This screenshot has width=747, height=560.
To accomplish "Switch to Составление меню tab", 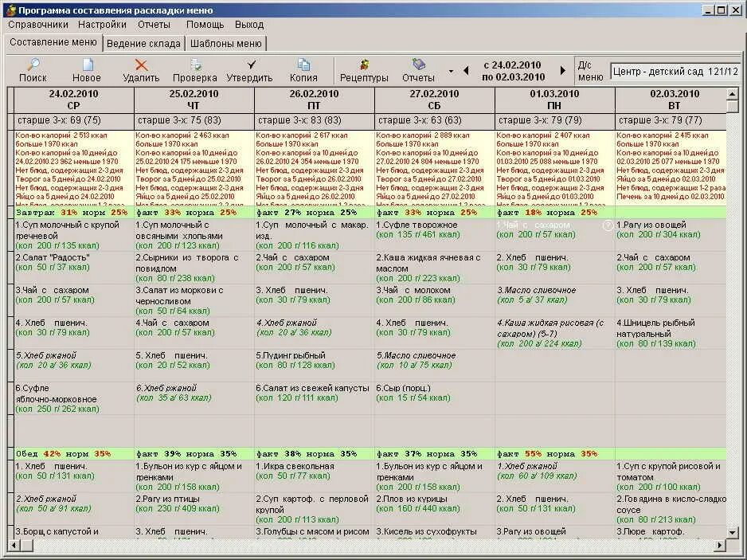I will [x=53, y=42].
